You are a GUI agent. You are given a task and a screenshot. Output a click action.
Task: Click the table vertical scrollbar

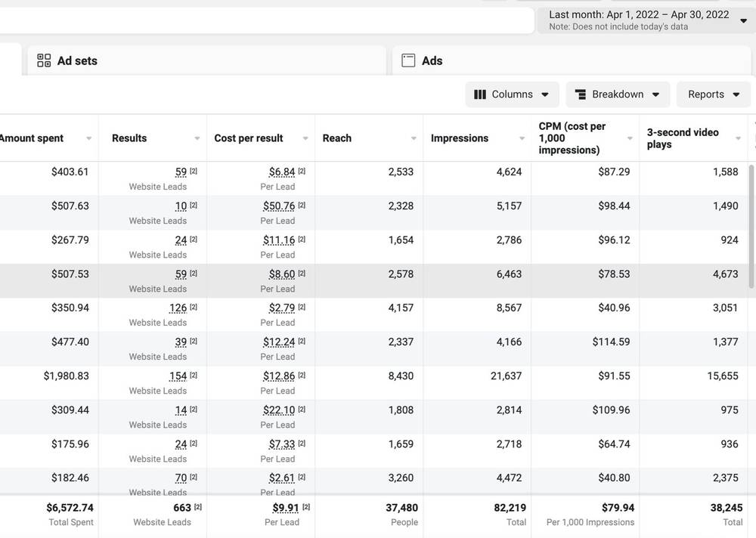pos(751,227)
